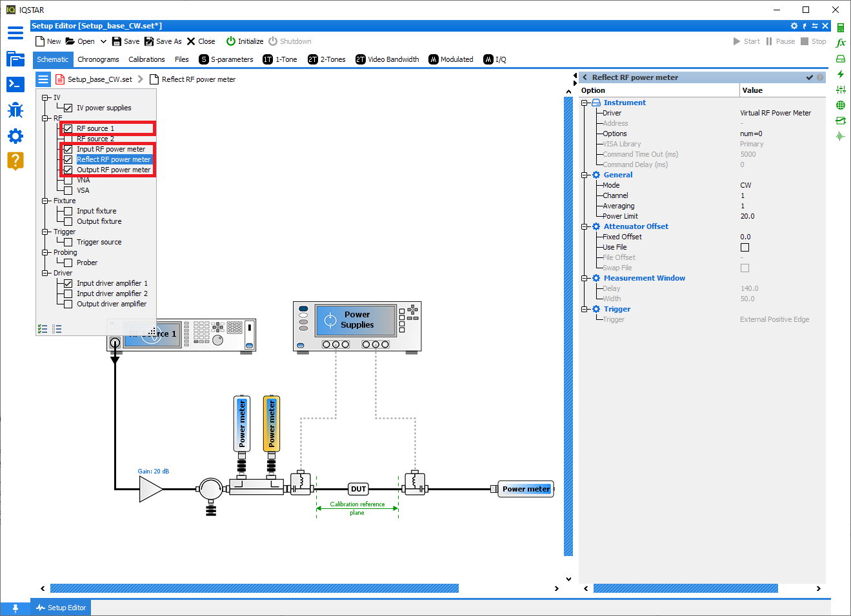The height and width of the screenshot is (616, 851).
Task: Enable the Trigger source checkbox
Action: 68,243
